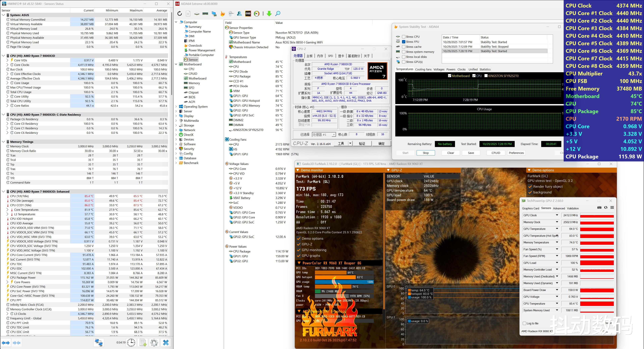Uncheck the Stress FPU checkbox

click(x=404, y=42)
